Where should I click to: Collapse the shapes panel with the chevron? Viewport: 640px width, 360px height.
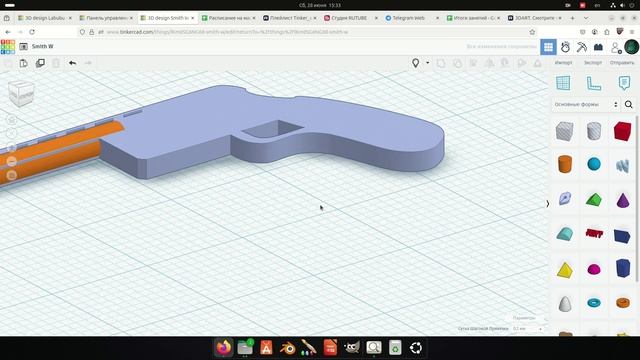coord(548,203)
